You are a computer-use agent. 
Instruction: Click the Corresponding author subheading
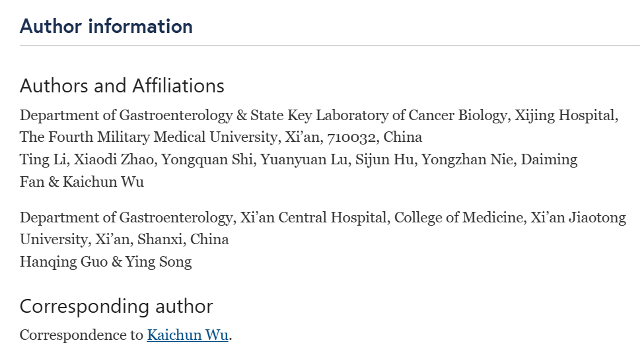[x=116, y=306]
